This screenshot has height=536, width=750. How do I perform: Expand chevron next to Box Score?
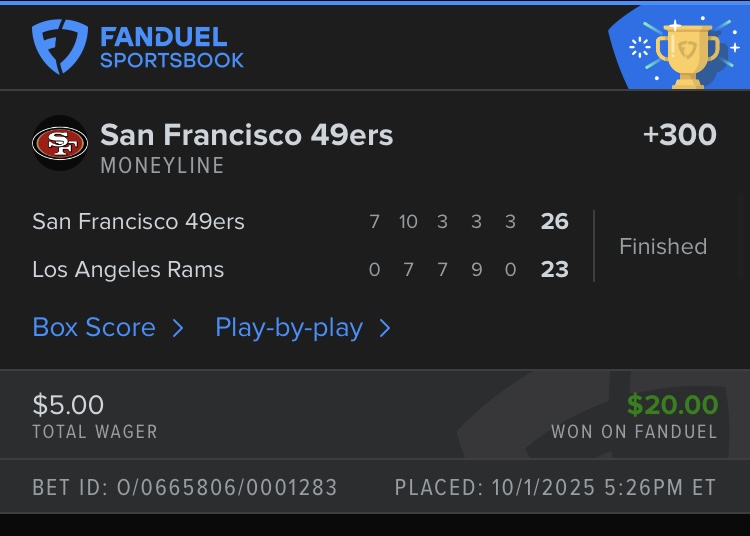178,328
